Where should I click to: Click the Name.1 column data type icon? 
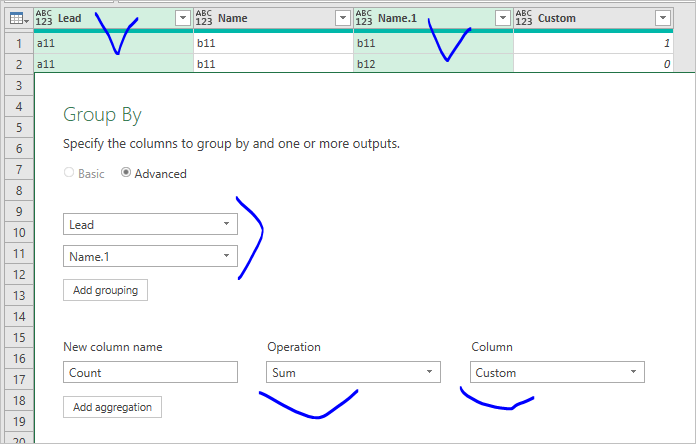[364, 18]
